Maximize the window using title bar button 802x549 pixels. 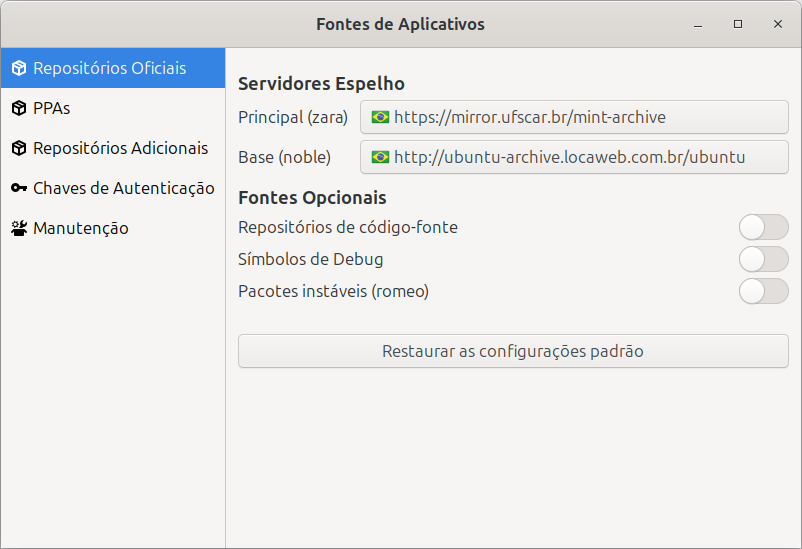pyautogui.click(x=738, y=24)
